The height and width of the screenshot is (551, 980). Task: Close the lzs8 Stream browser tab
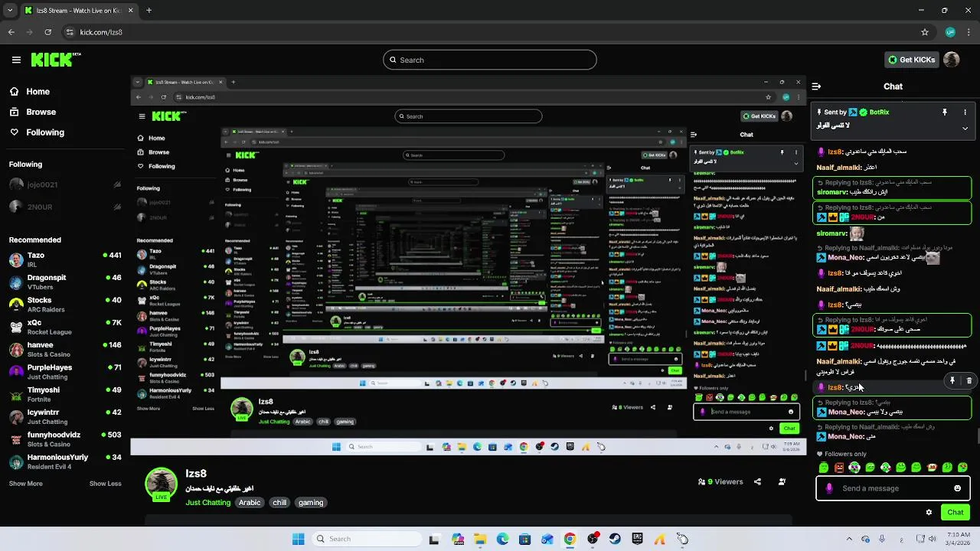(x=130, y=11)
